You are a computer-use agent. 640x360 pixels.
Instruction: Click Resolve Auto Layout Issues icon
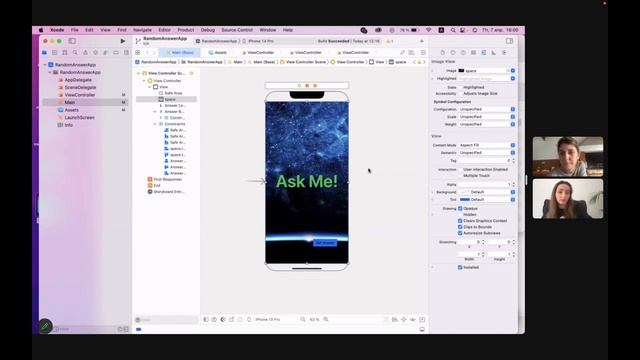(x=413, y=320)
